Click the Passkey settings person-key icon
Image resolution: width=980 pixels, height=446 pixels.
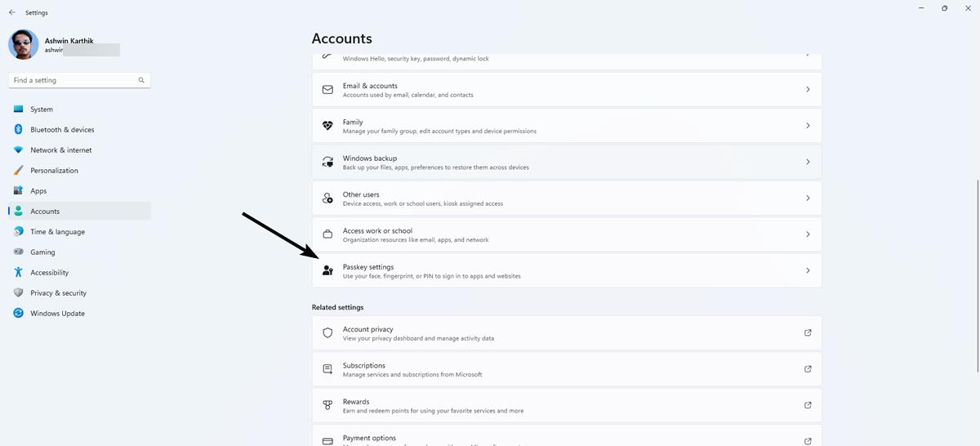coord(327,270)
